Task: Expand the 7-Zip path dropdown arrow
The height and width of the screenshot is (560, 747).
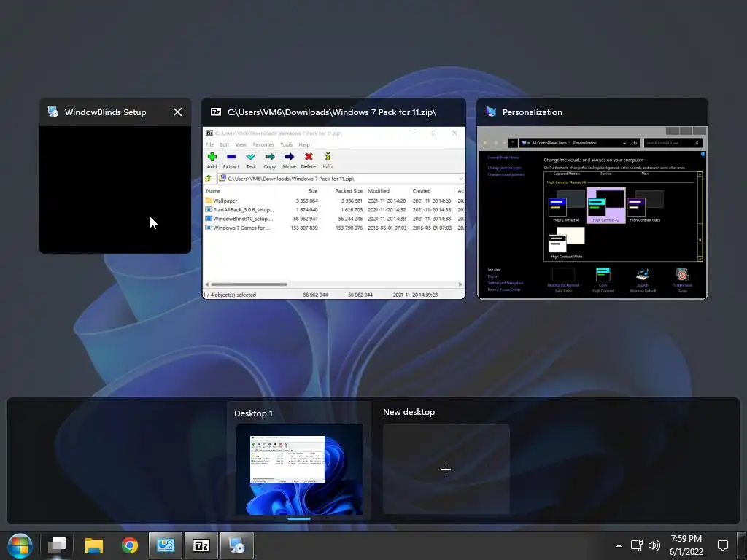Action: pyautogui.click(x=460, y=179)
